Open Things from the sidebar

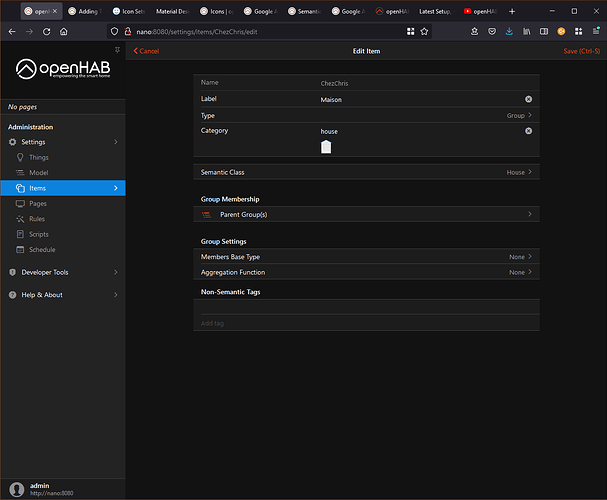click(x=63, y=158)
